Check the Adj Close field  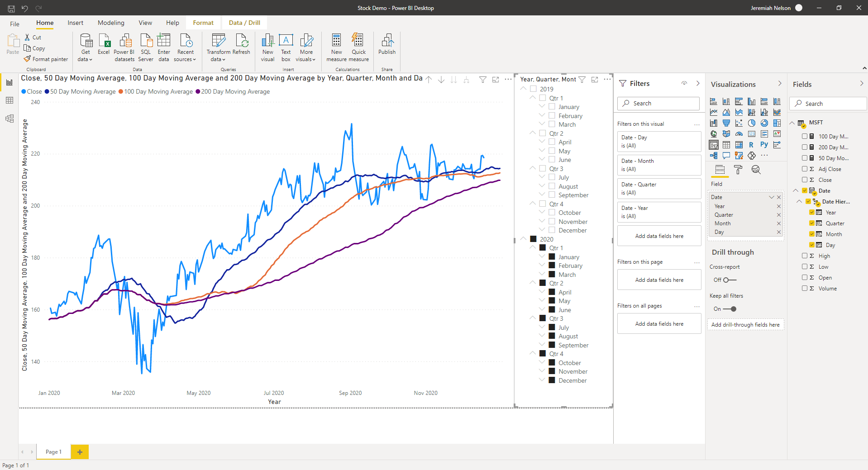(805, 169)
